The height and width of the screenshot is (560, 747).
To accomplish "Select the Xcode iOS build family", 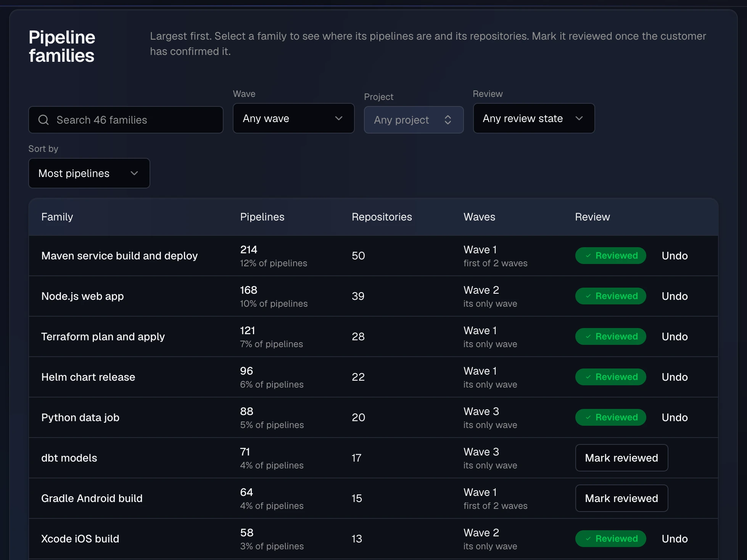I will click(x=80, y=539).
